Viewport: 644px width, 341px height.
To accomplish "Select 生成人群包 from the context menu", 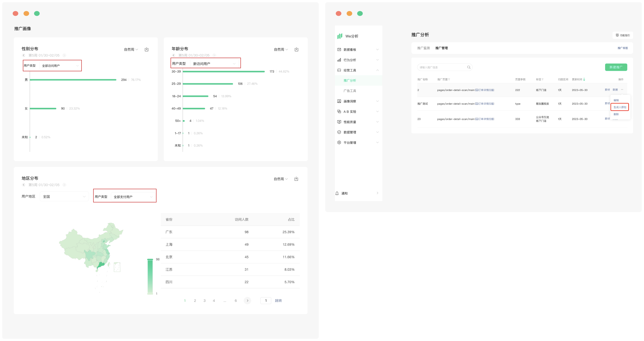I will click(x=620, y=107).
